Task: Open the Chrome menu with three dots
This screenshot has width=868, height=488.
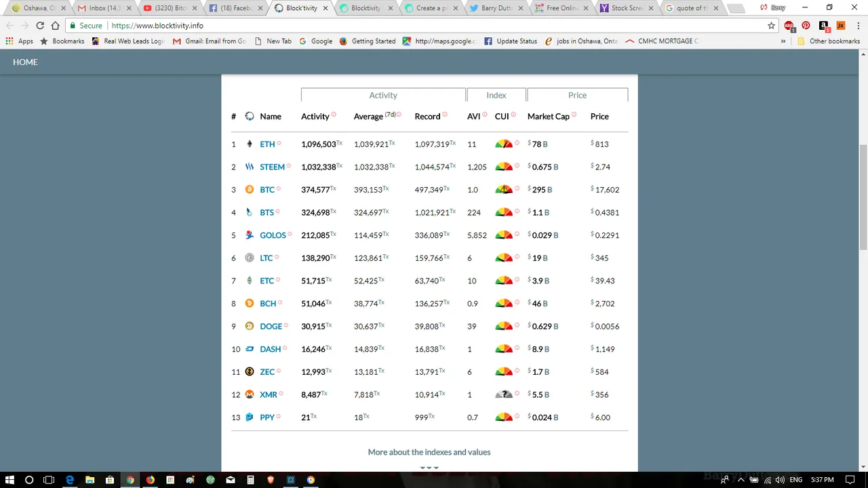Action: point(857,26)
